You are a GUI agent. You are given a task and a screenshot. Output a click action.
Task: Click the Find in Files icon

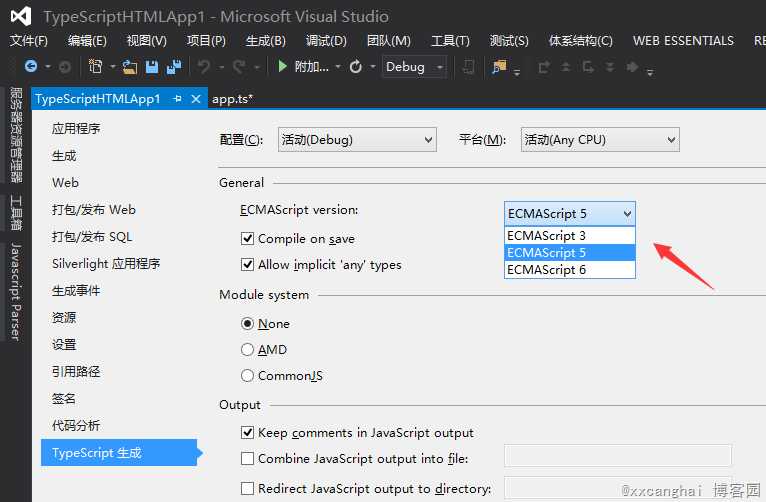coord(499,66)
